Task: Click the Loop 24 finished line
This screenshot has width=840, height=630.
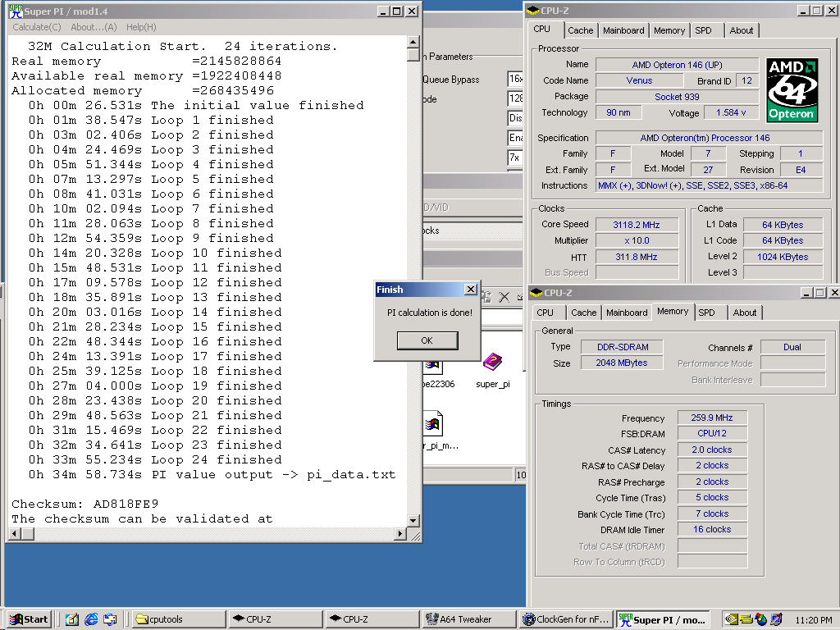Action: click(x=155, y=460)
